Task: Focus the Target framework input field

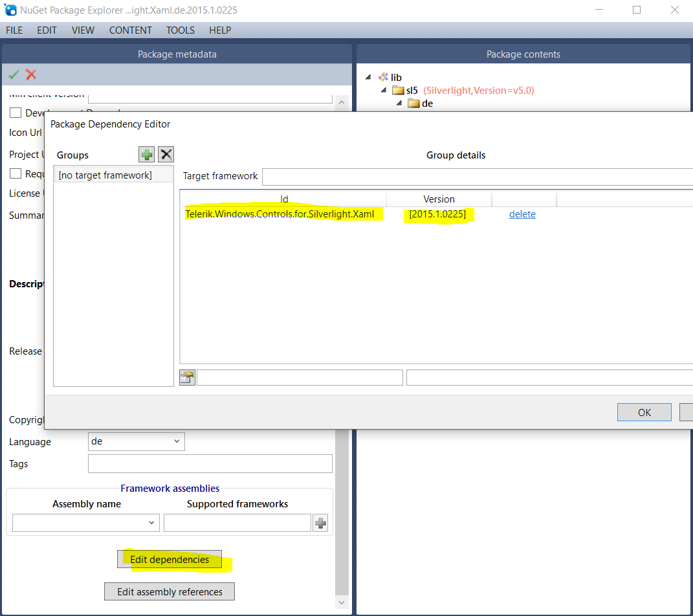Action: [478, 176]
